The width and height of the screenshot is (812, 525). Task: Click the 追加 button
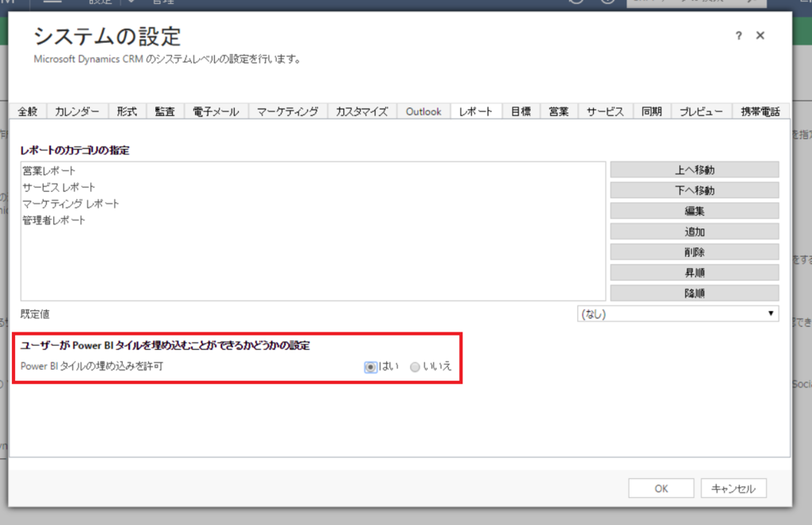click(x=695, y=232)
